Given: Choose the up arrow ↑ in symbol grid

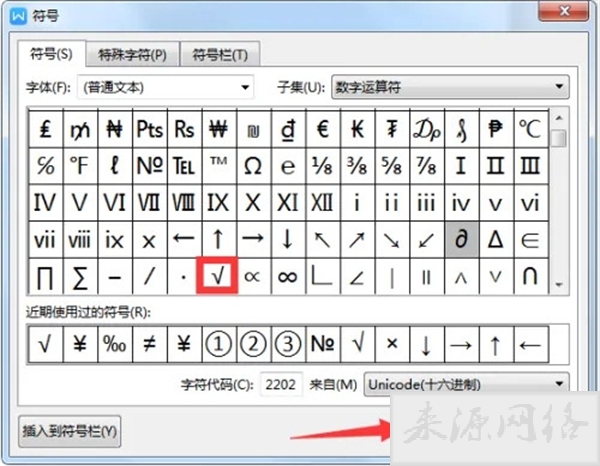Looking at the screenshot, I should [218, 239].
